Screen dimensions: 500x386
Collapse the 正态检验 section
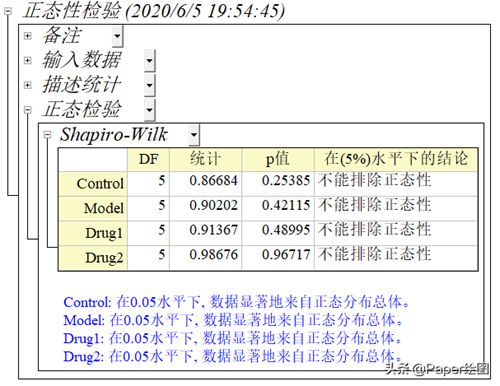28,110
